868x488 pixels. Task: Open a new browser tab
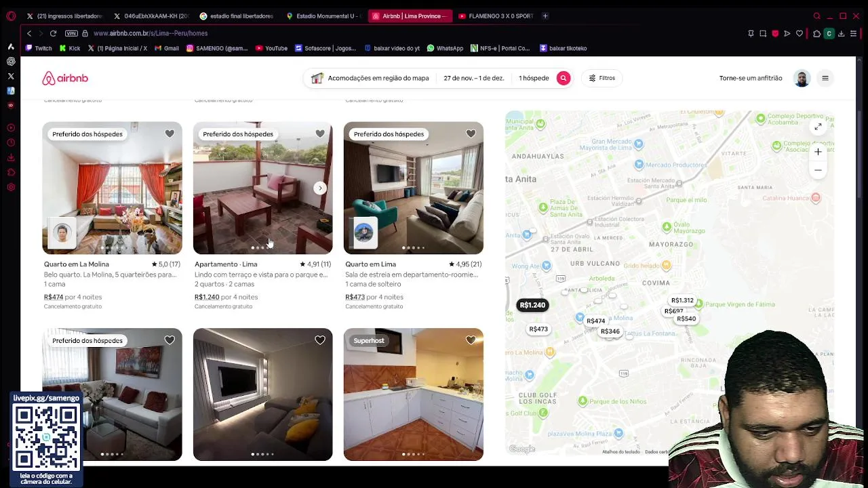point(545,16)
